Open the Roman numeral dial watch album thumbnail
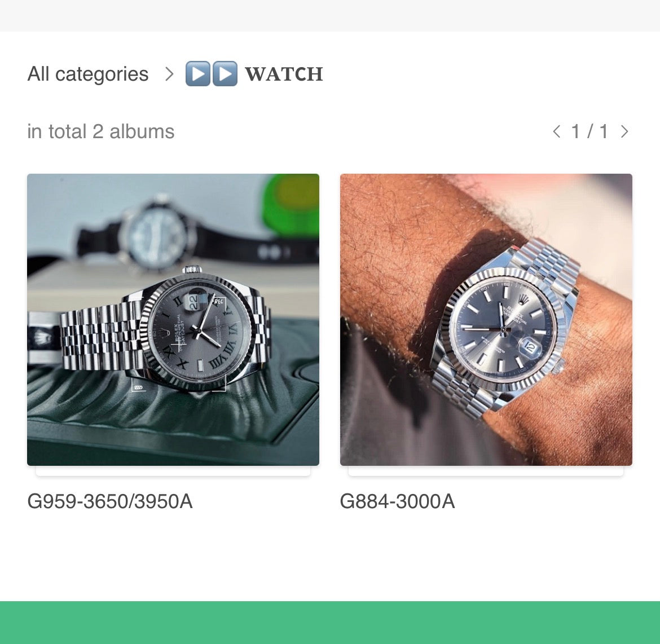This screenshot has width=660, height=644. 173,320
